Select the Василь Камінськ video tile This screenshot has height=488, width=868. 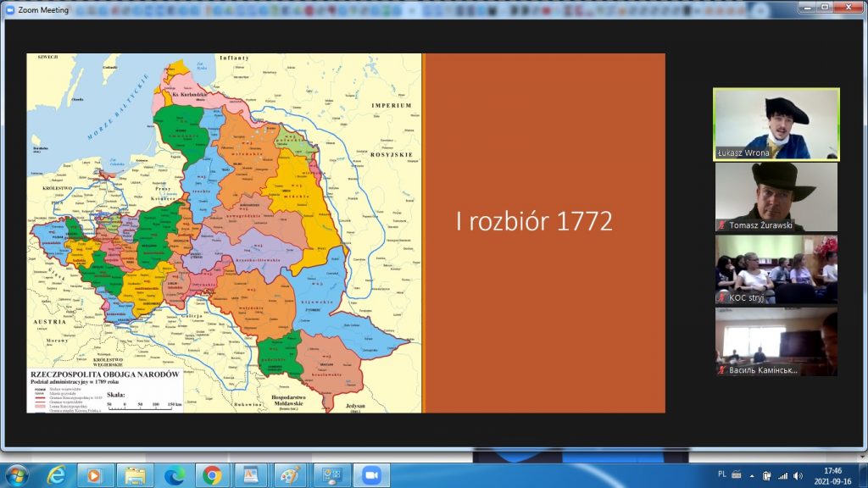pos(776,342)
